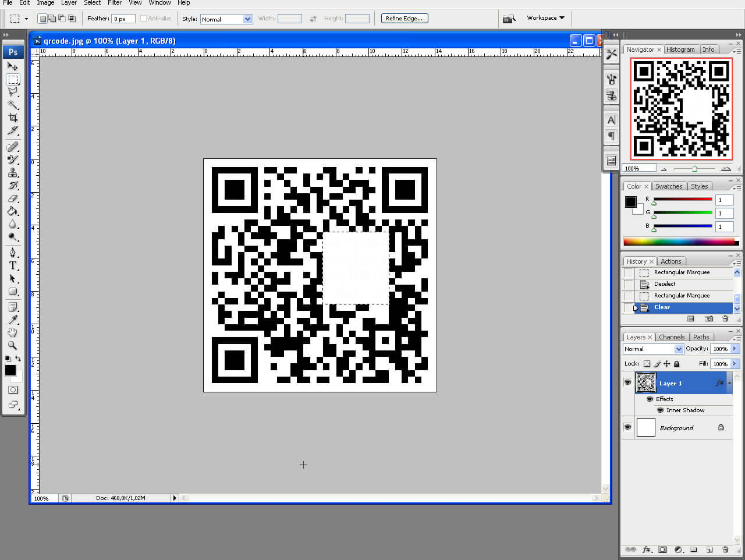Select the Move tool
The width and height of the screenshot is (745, 560).
pos(12,66)
